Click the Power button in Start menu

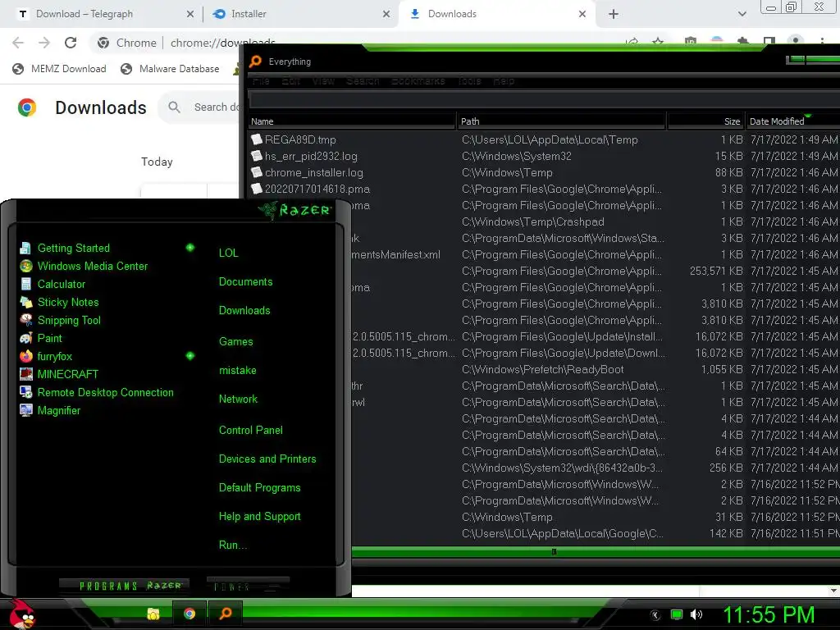coord(248,586)
